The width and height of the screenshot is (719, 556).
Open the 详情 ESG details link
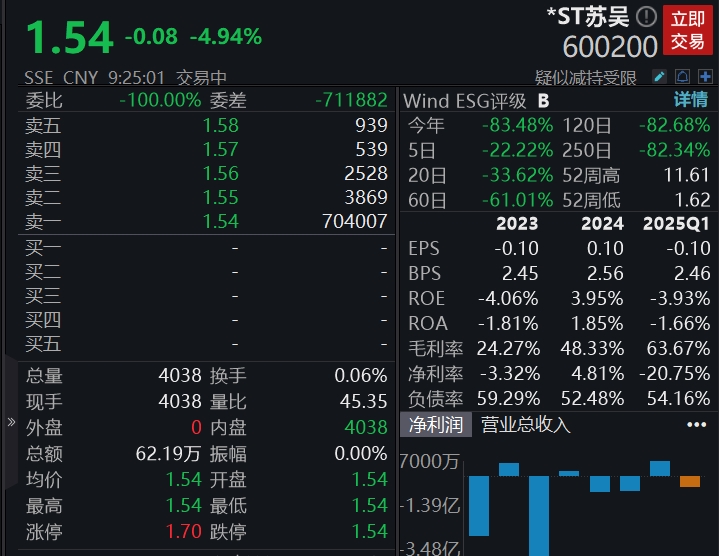pos(689,100)
